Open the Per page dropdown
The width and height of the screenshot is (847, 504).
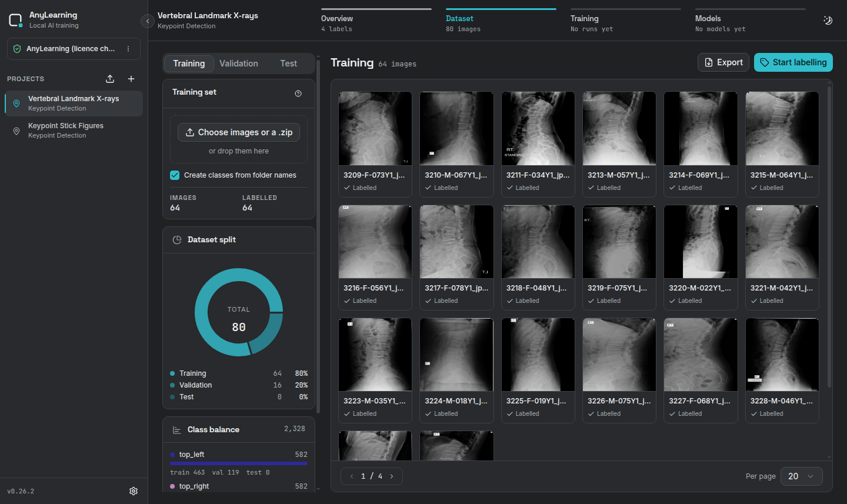pos(801,476)
